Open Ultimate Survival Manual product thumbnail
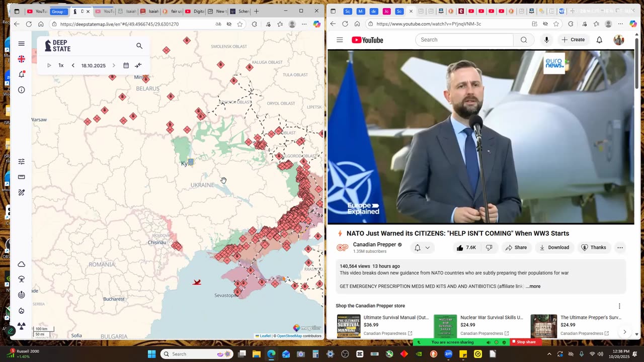644x362 pixels. 349,326
